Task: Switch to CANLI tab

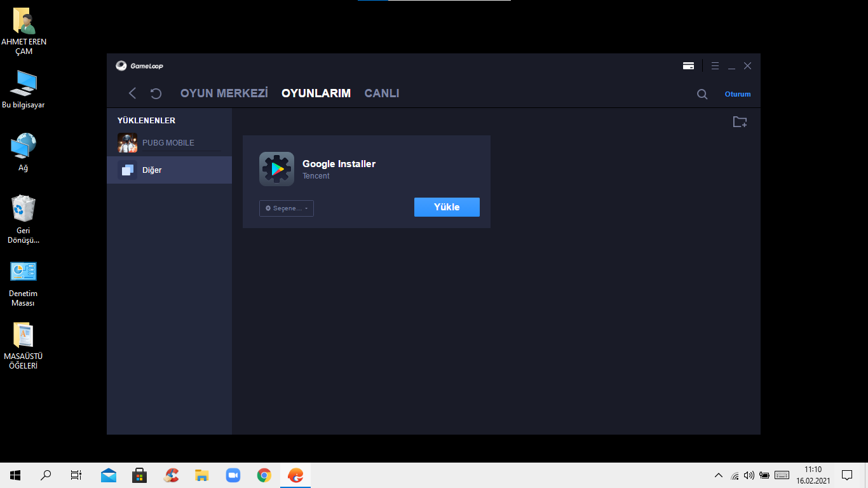Action: (382, 93)
